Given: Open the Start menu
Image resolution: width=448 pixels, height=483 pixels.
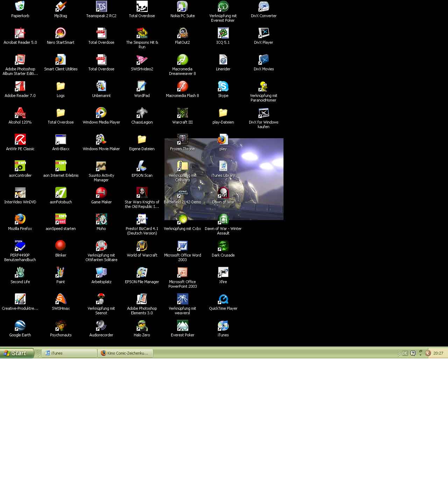Looking at the screenshot, I should pyautogui.click(x=16, y=353).
